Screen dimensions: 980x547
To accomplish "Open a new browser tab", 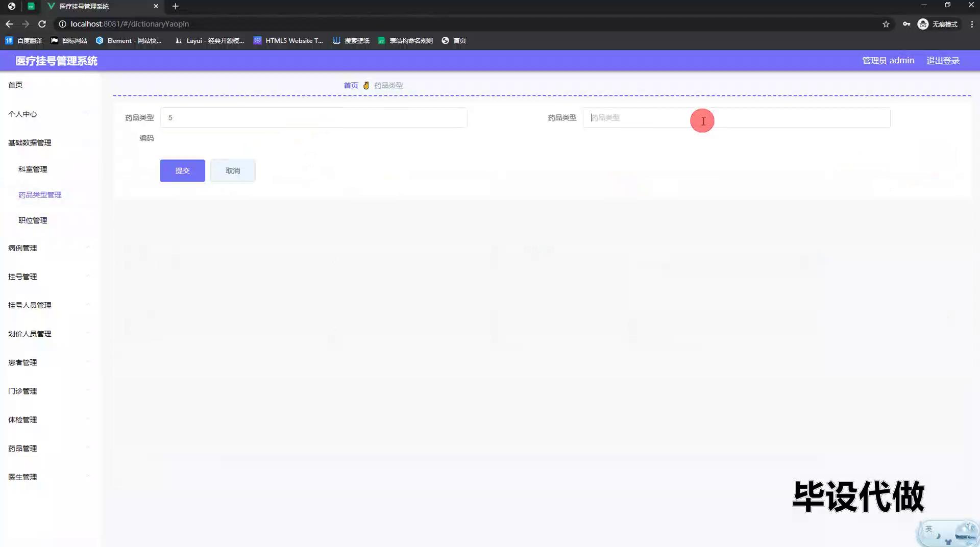I will tap(175, 6).
